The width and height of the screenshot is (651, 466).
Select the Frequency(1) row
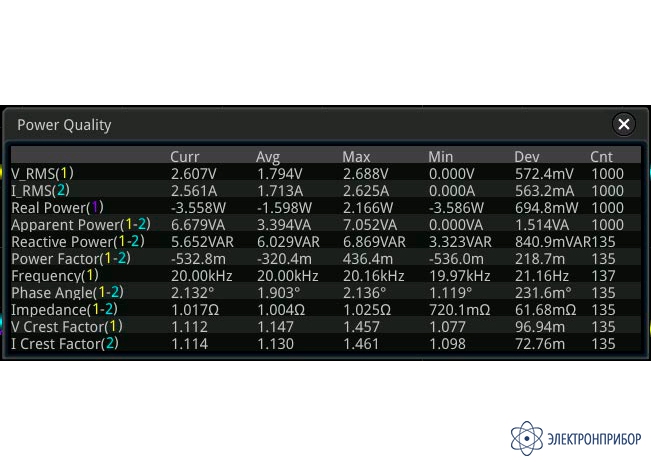[x=326, y=275]
